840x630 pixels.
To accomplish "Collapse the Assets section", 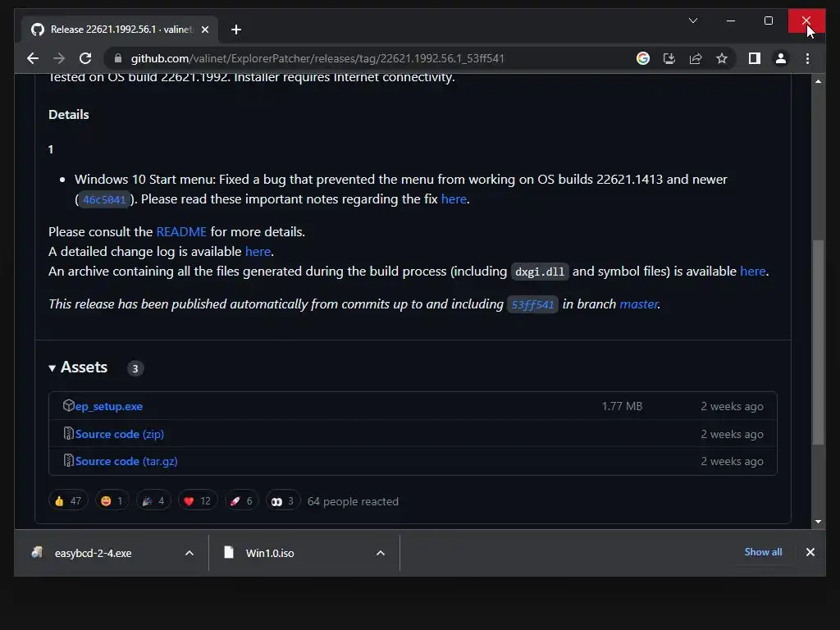I will pyautogui.click(x=78, y=367).
